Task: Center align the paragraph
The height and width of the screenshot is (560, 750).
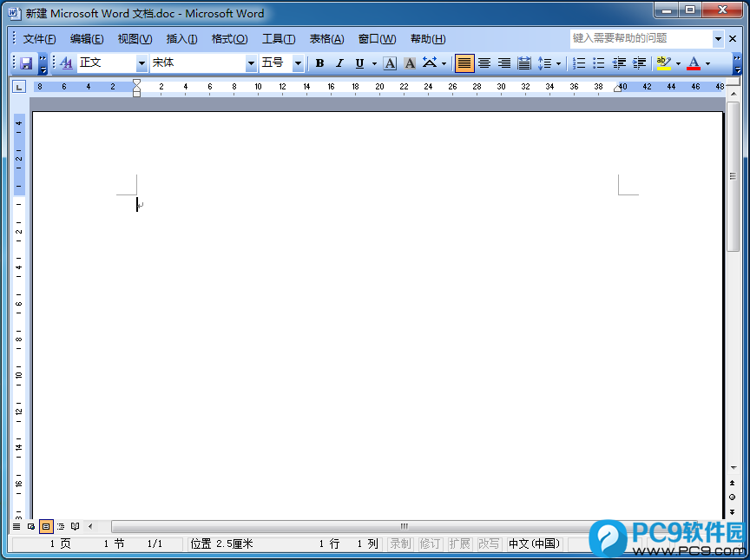Action: 484,63
